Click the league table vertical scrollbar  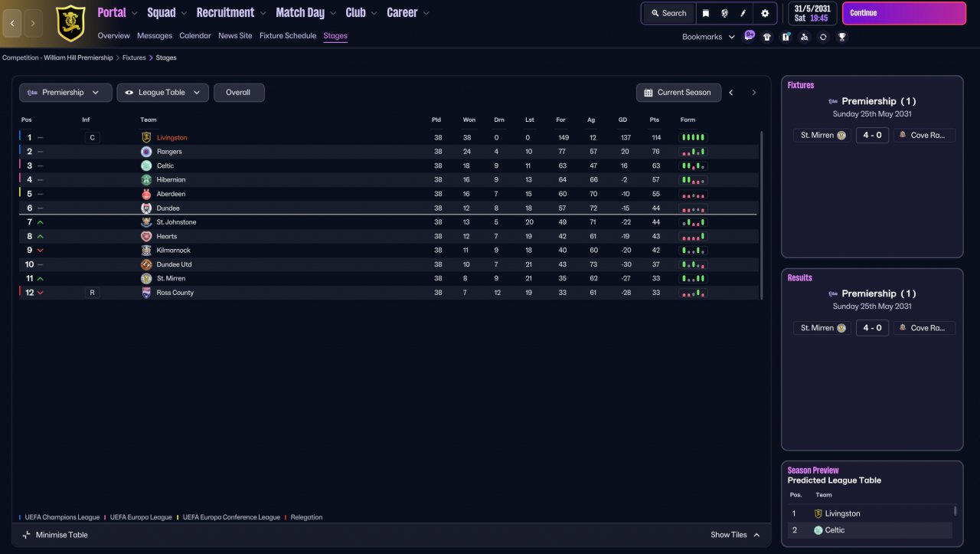pyautogui.click(x=761, y=215)
